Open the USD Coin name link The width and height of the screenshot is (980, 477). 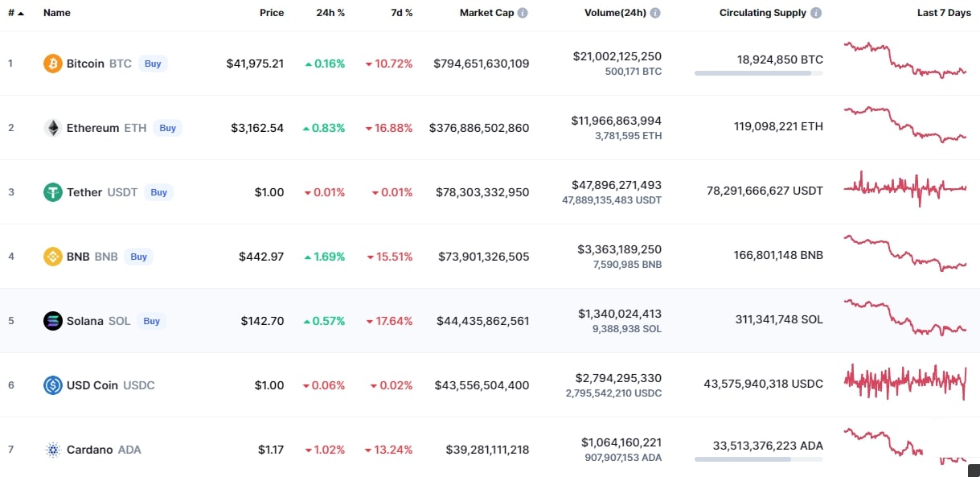[x=92, y=385]
